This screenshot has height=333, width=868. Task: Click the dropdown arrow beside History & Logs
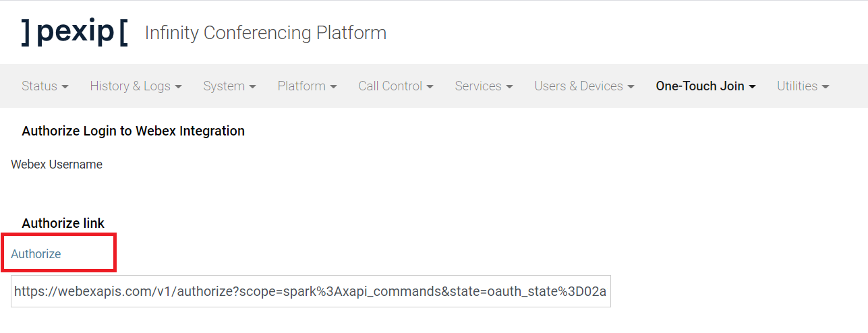pos(179,87)
